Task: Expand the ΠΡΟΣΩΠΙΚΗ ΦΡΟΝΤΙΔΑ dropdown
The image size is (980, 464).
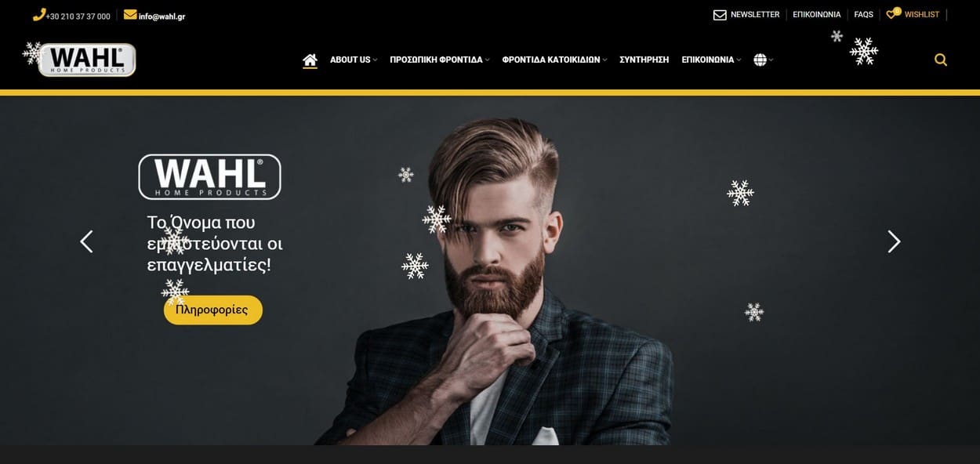Action: coord(440,60)
